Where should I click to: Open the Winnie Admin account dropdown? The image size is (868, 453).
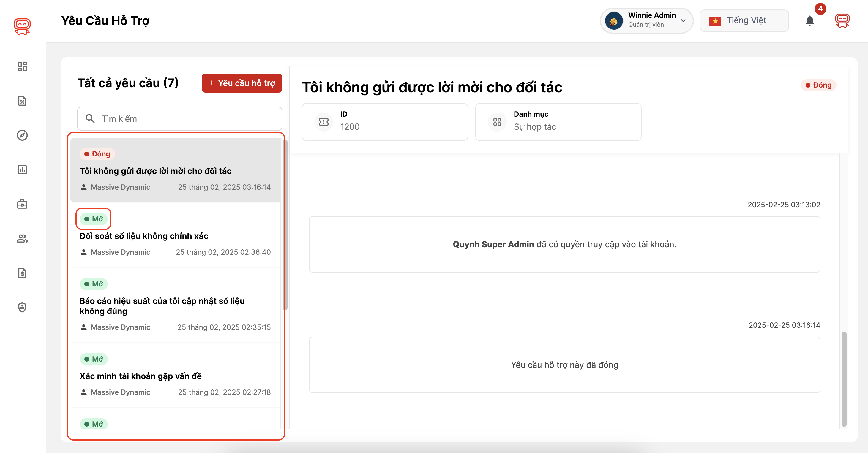tap(646, 20)
